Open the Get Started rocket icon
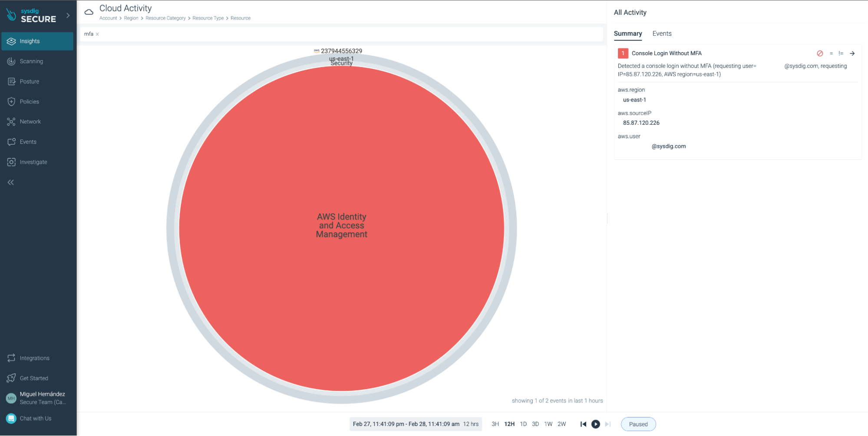Image resolution: width=868 pixels, height=436 pixels. coord(11,378)
